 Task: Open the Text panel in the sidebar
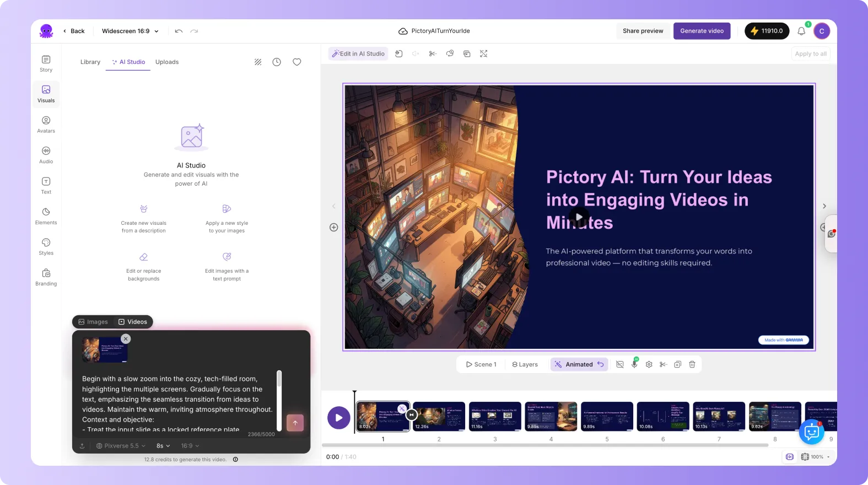coord(46,186)
